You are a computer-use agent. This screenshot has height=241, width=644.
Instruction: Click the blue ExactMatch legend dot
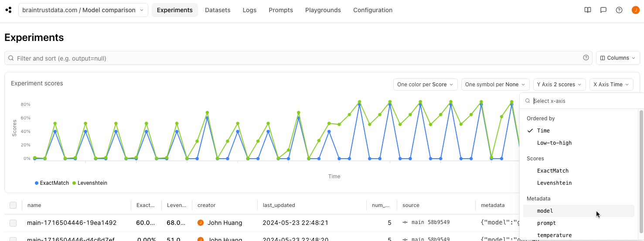click(x=37, y=183)
